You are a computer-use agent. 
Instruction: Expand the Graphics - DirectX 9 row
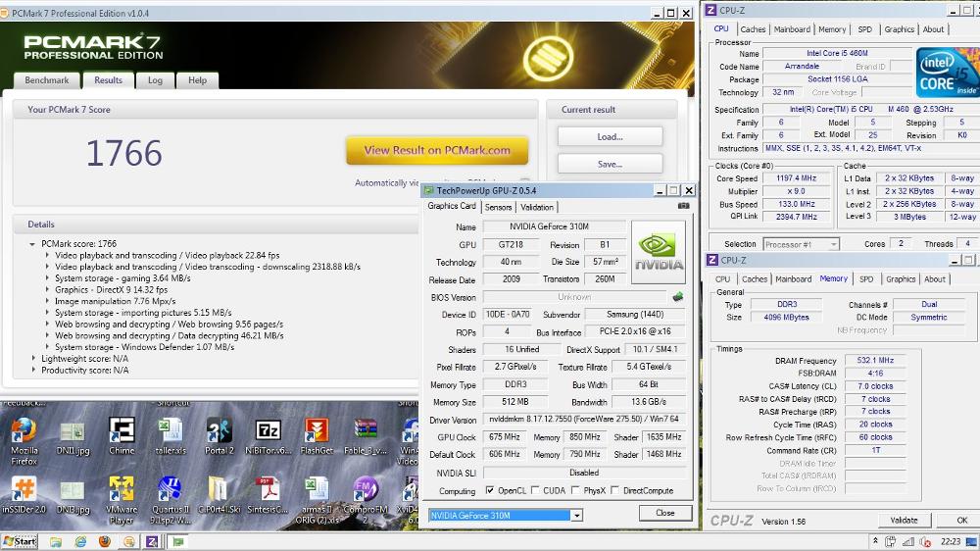(47, 289)
